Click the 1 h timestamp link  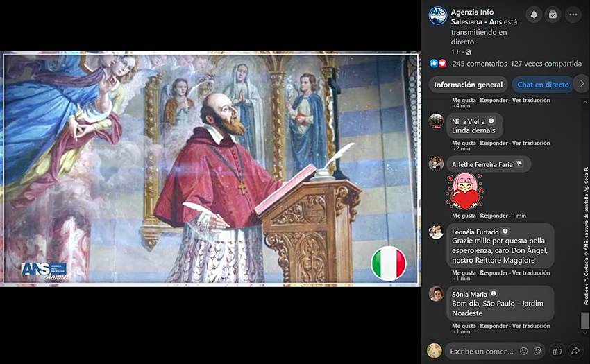tap(455, 52)
